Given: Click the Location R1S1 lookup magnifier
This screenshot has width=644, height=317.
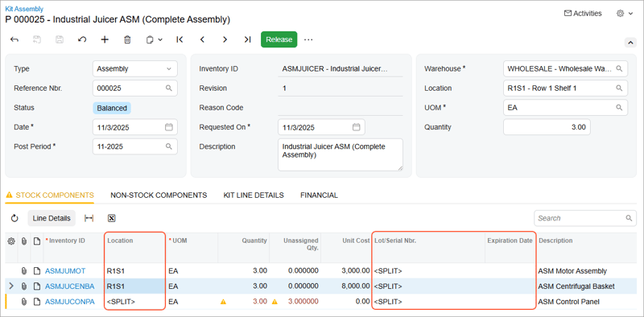Looking at the screenshot, I should 619,88.
